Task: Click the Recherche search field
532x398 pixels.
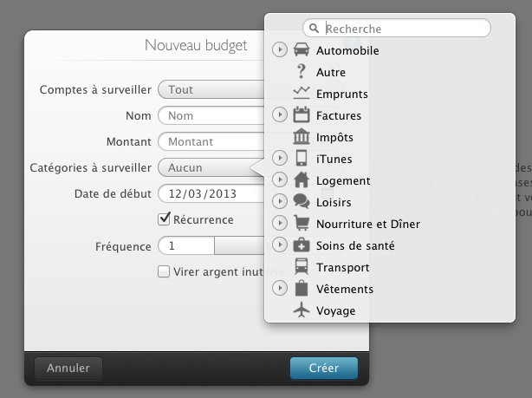Action: (x=403, y=29)
